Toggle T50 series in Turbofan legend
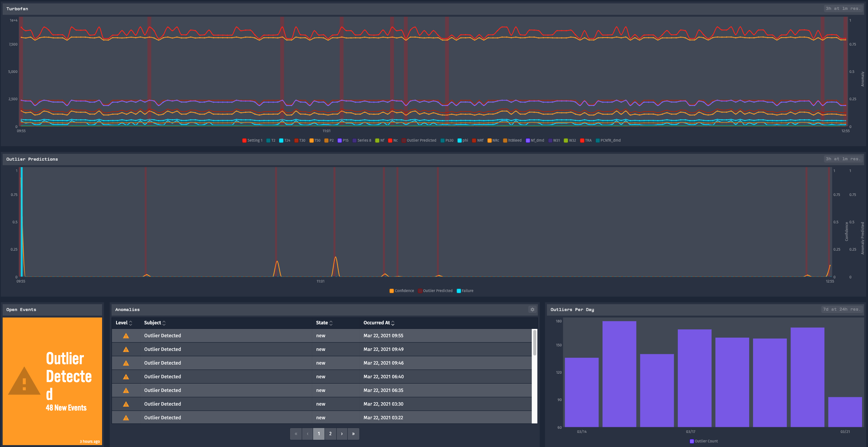The height and width of the screenshot is (447, 868). pos(315,141)
